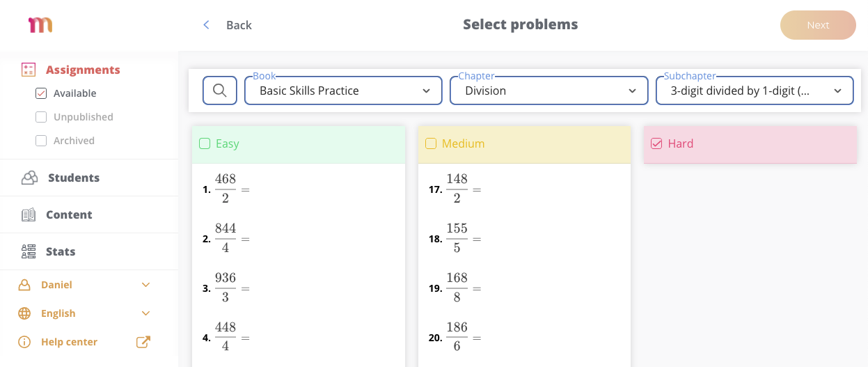Go back using the Back link
This screenshot has height=367, width=868.
228,25
